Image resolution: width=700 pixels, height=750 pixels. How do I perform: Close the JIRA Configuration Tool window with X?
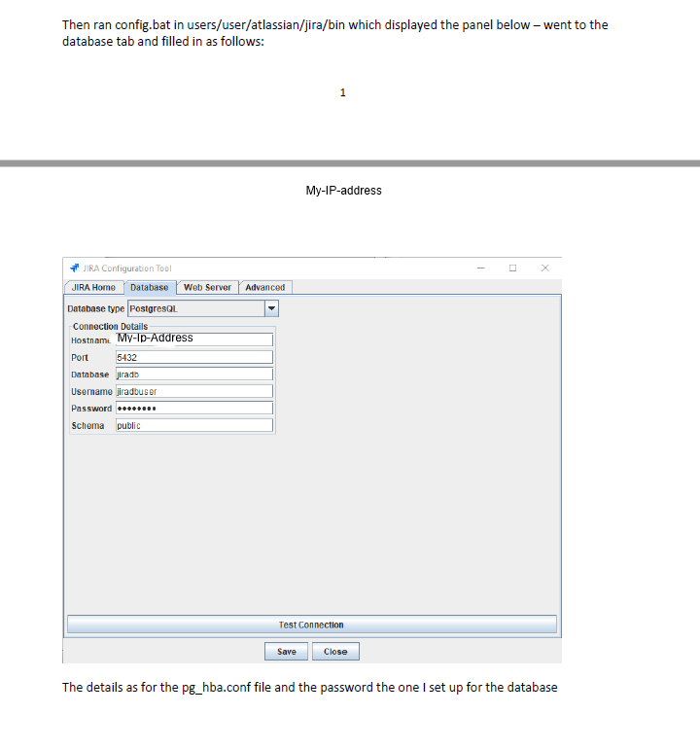pyautogui.click(x=545, y=268)
